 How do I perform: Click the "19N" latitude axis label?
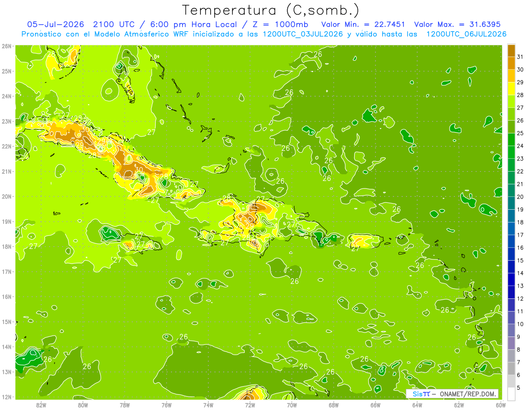point(7,221)
